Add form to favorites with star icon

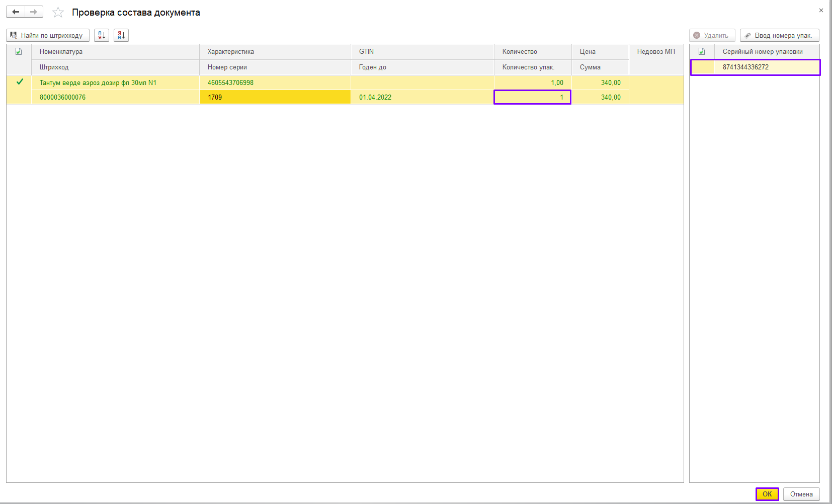pyautogui.click(x=58, y=13)
